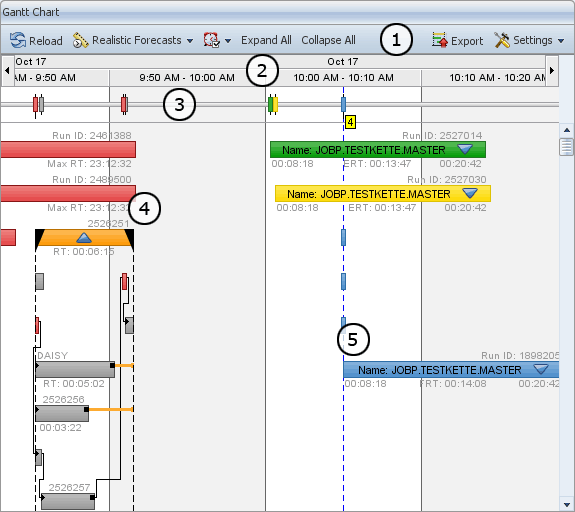Select red bar Run ID 2461388
Screen dimensions: 575x512
tap(68, 150)
